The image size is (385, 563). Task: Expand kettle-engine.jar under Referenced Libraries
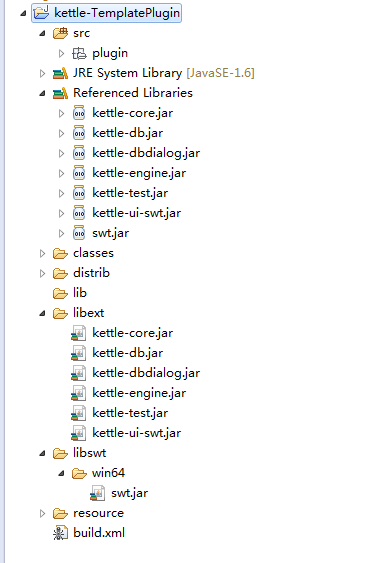coord(61,173)
